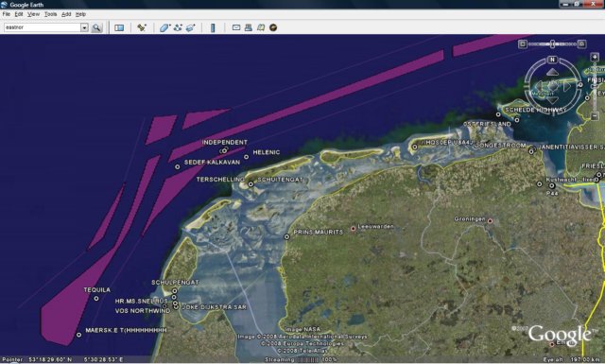Open view in Google Maps icon
The height and width of the screenshot is (364, 605).
coord(261,27)
